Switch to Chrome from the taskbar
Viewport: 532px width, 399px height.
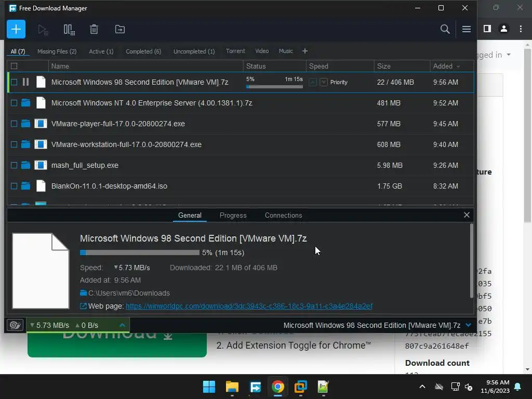click(x=277, y=387)
